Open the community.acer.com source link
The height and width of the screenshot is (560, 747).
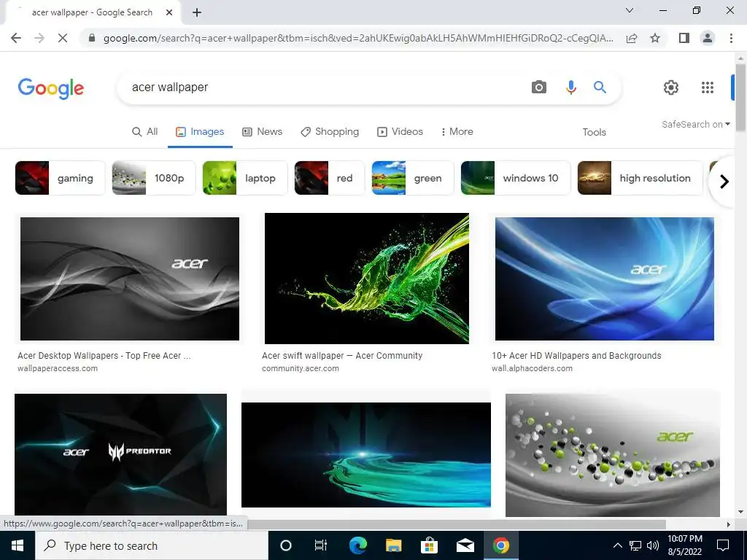click(300, 368)
